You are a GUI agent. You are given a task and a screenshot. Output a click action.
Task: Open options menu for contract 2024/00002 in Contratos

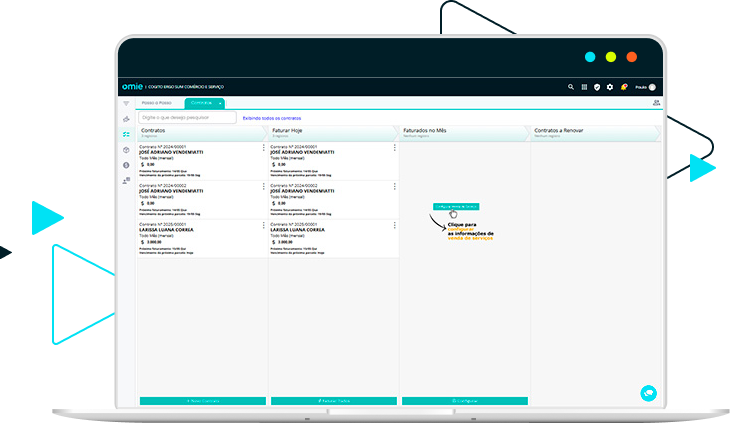pyautogui.click(x=264, y=186)
